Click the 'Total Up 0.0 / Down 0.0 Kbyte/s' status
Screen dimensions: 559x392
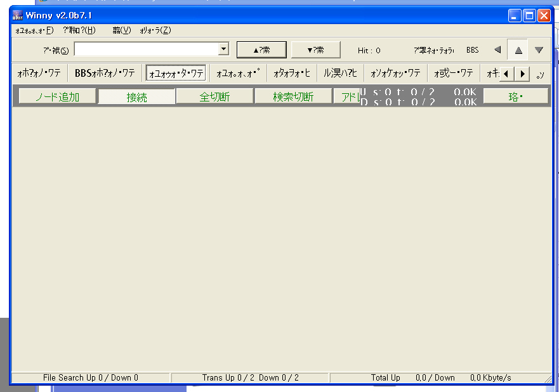click(x=440, y=378)
